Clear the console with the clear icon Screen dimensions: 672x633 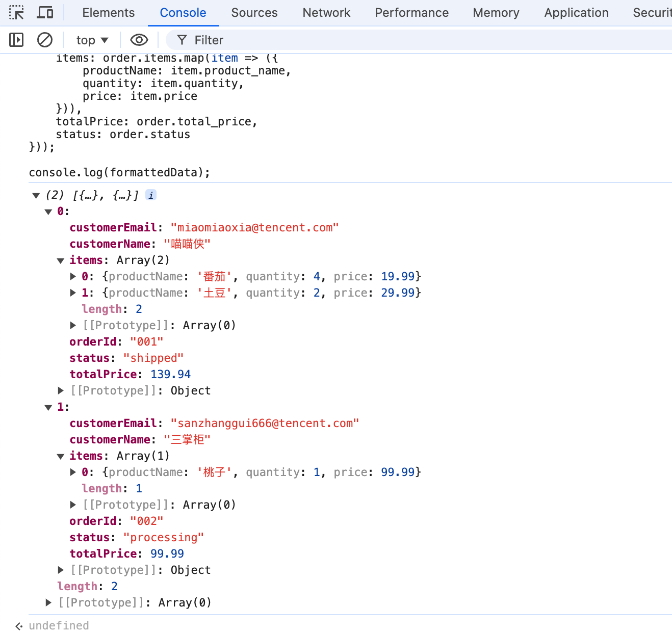pyautogui.click(x=45, y=40)
